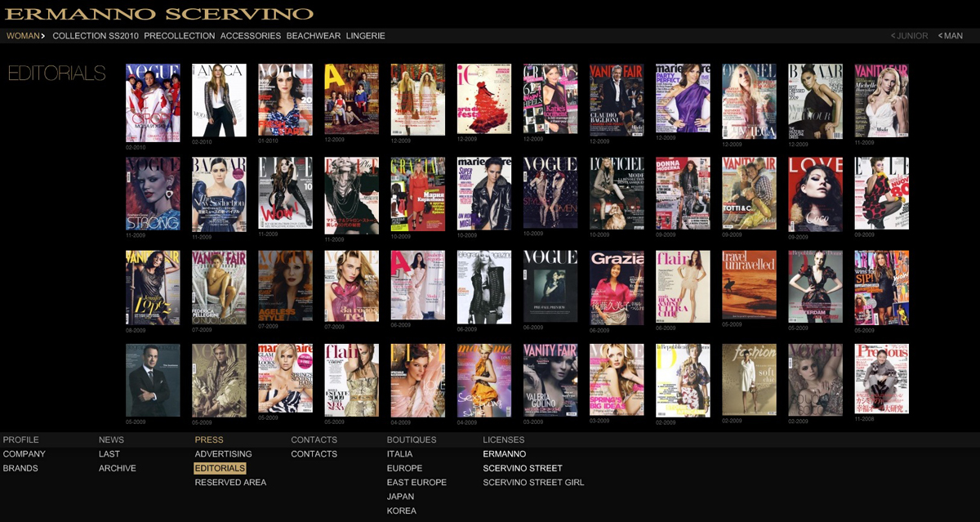Open the Totti & C. Vanity Fair cover
The width and height of the screenshot is (980, 522).
point(749,193)
